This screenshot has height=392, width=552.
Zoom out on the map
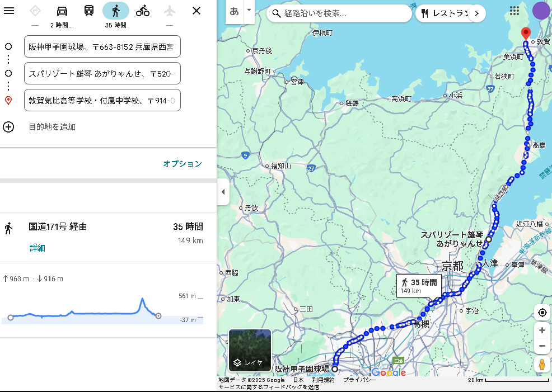click(x=542, y=346)
